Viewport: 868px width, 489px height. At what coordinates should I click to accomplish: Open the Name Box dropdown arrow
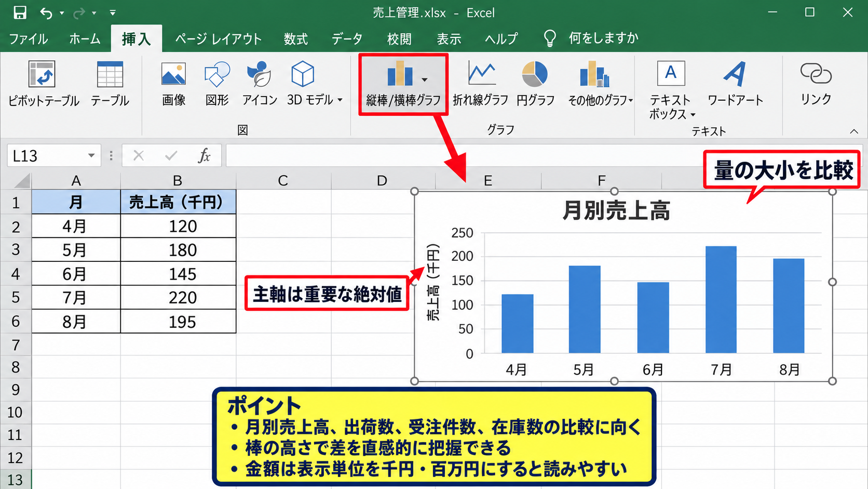(91, 155)
